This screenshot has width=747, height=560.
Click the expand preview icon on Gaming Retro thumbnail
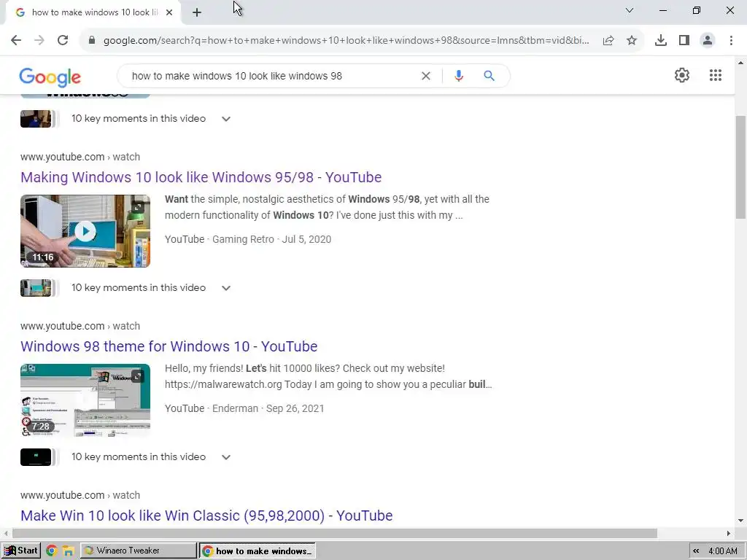click(x=137, y=207)
